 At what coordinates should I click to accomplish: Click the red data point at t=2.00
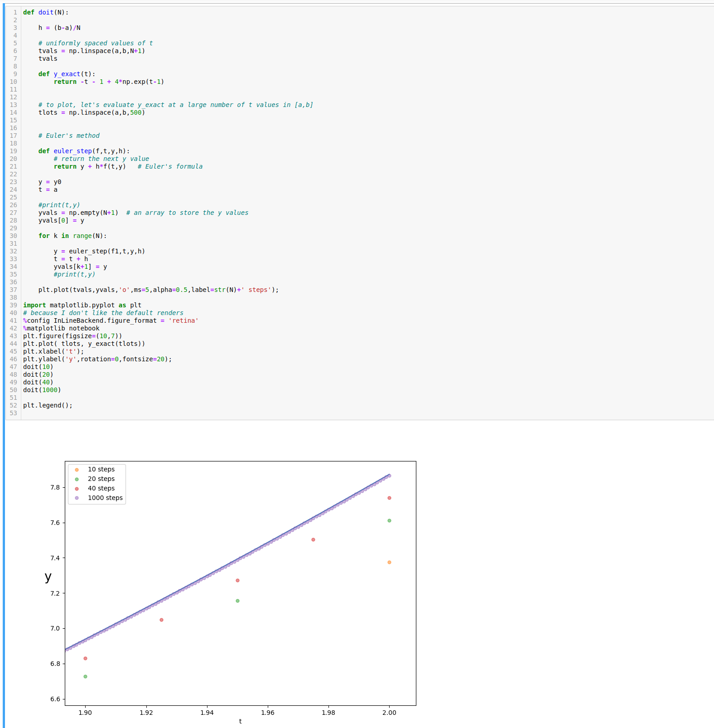[389, 498]
